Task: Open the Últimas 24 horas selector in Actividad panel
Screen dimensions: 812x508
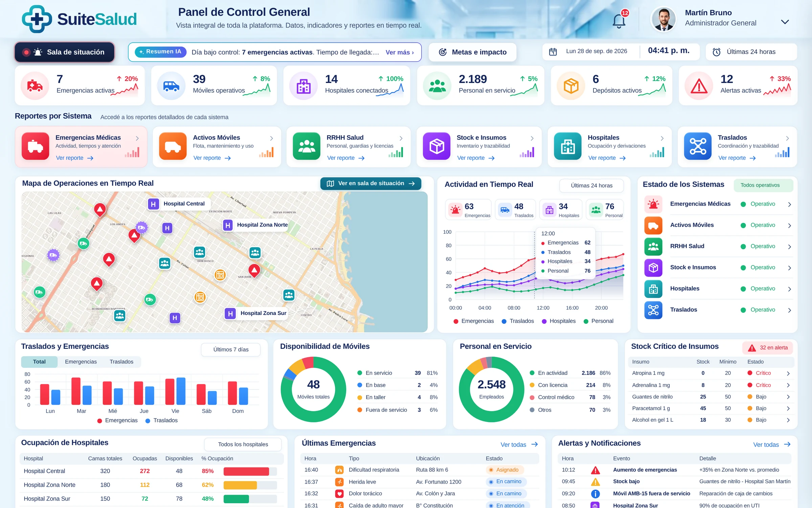Action: tap(591, 186)
